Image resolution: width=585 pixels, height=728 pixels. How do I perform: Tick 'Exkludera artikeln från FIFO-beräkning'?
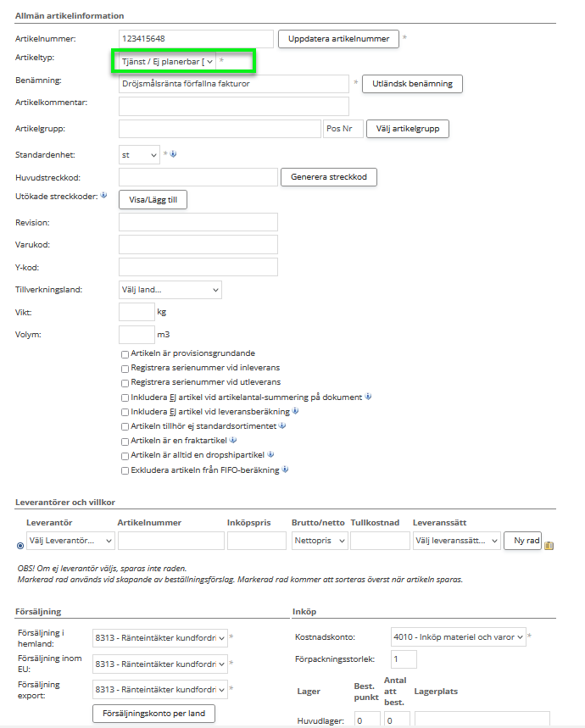pos(125,470)
